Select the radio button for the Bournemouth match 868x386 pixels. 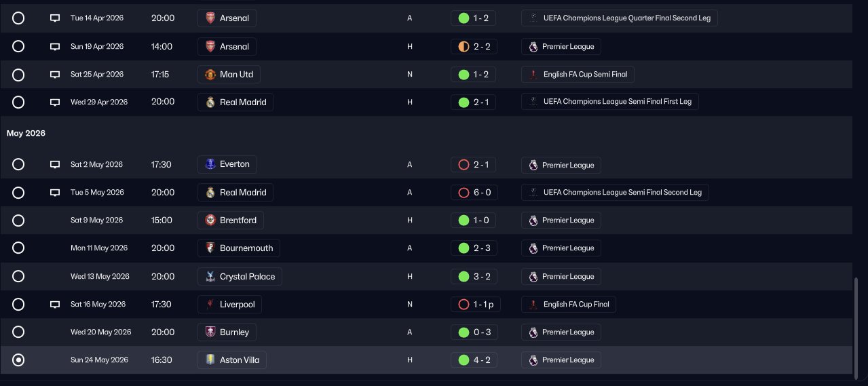point(18,248)
